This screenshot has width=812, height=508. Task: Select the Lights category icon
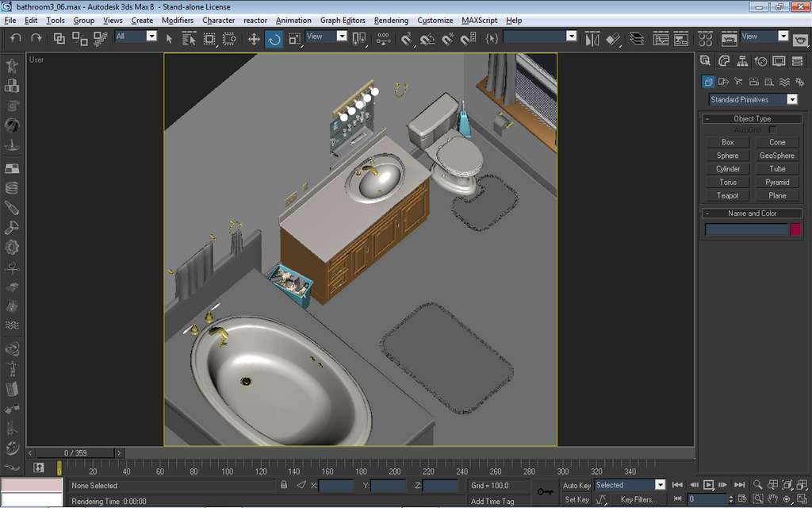click(x=737, y=81)
